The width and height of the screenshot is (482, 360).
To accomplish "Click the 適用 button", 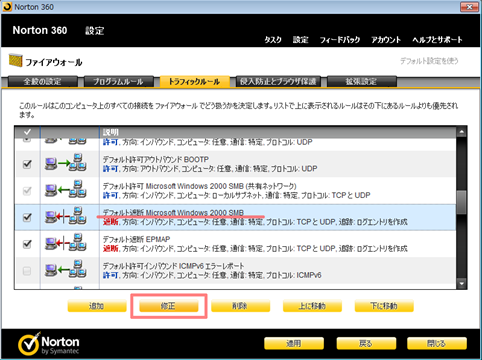I will [294, 343].
